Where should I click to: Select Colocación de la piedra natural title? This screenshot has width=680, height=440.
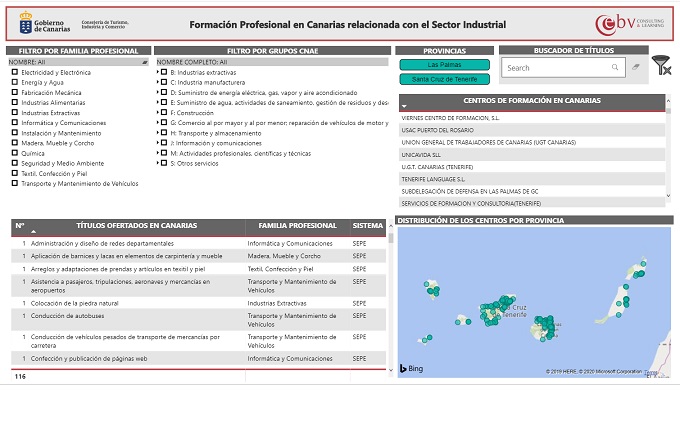click(x=199, y=303)
